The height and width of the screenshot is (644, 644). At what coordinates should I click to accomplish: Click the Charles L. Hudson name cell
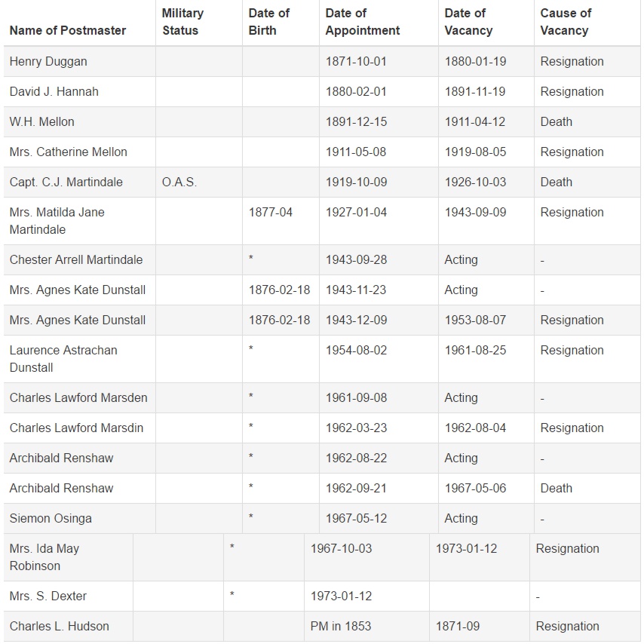tap(60, 627)
